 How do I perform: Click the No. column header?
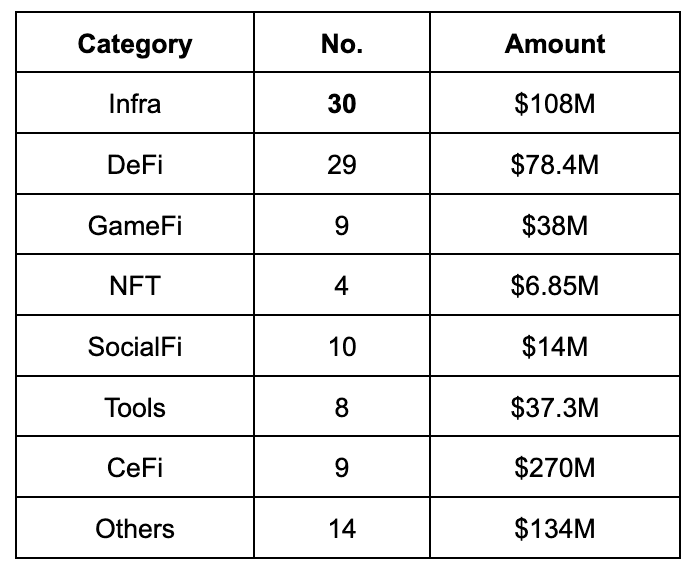(342, 42)
